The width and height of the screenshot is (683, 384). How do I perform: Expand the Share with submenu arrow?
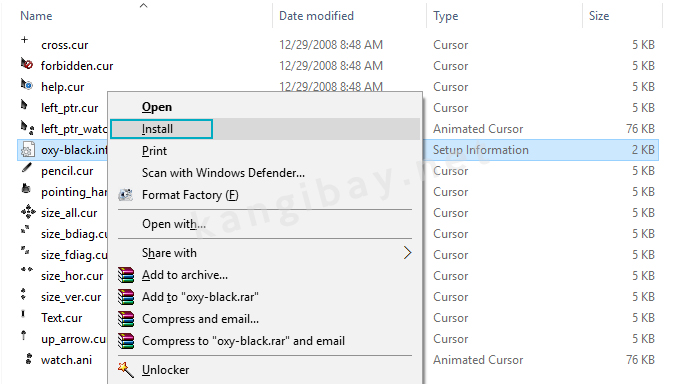pos(407,253)
